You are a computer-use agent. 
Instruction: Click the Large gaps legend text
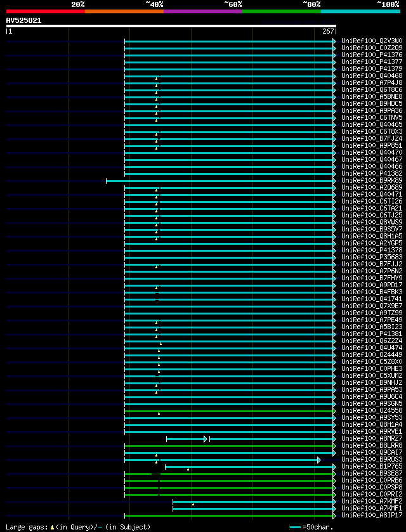click(78, 527)
